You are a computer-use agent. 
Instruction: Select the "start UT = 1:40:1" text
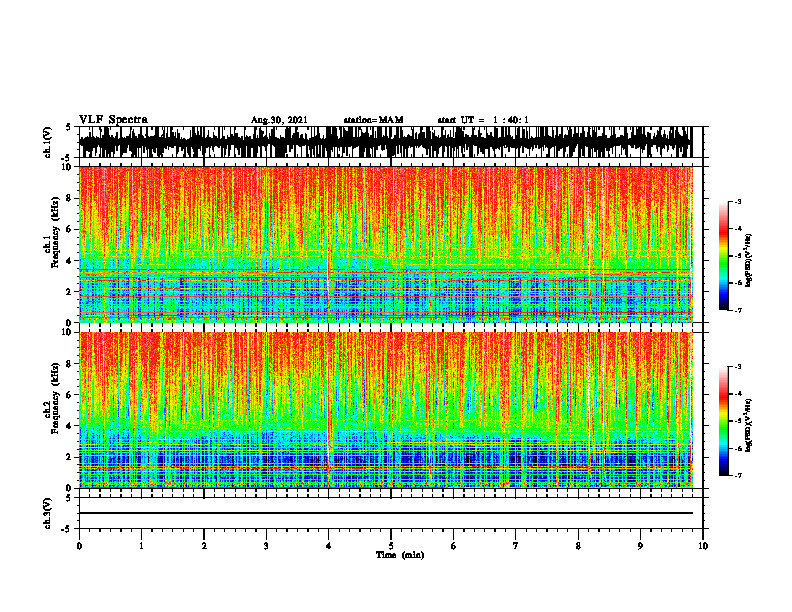click(483, 120)
